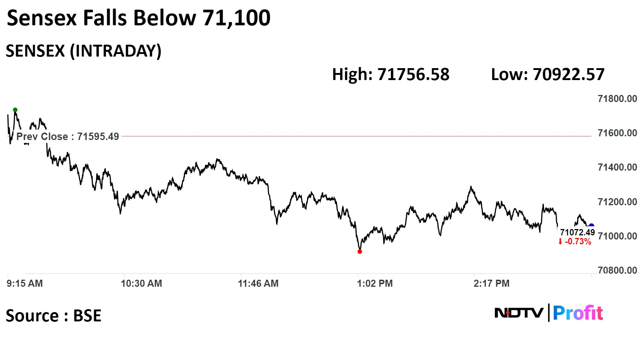Click the blue current price marker dot

591,226
